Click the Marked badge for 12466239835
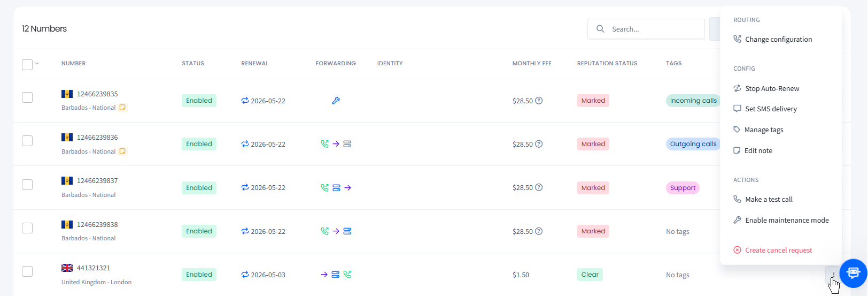868x296 pixels. coord(593,101)
